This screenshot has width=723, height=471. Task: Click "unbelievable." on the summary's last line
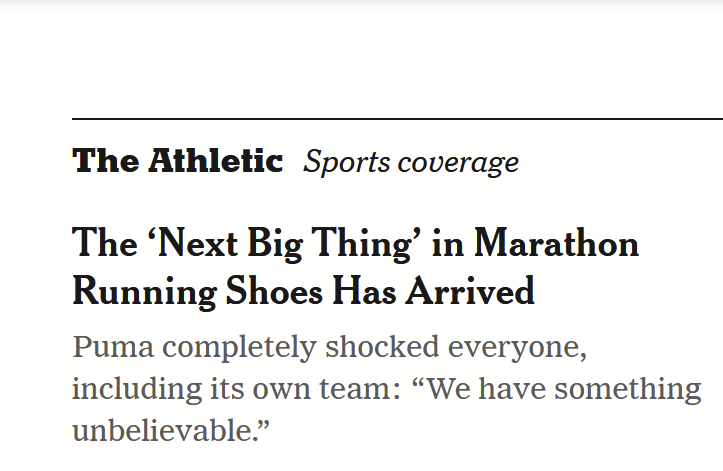[172, 430]
